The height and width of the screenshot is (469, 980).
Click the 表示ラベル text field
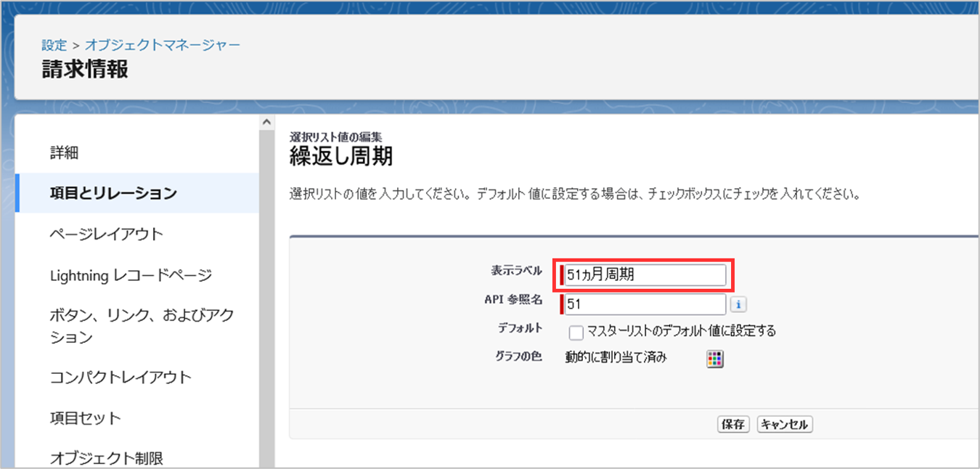point(645,275)
